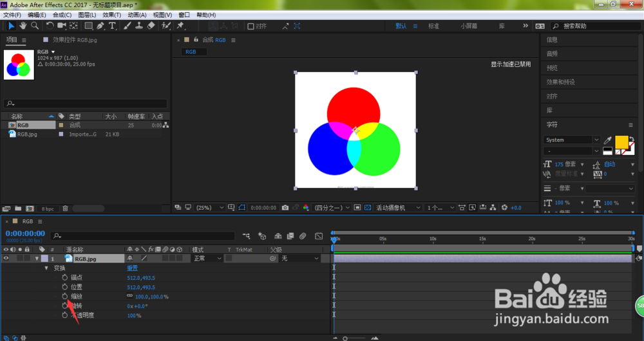Select the Hand tool
The width and height of the screenshot is (644, 341).
[23, 26]
